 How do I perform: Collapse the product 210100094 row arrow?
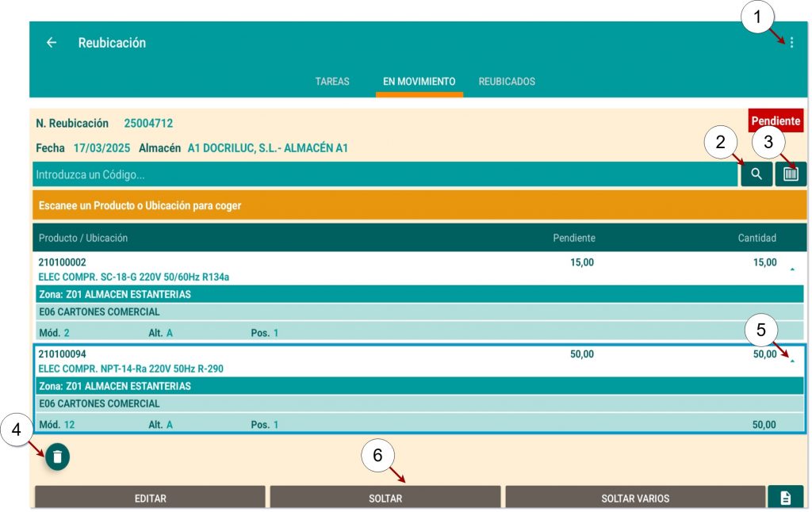click(791, 361)
